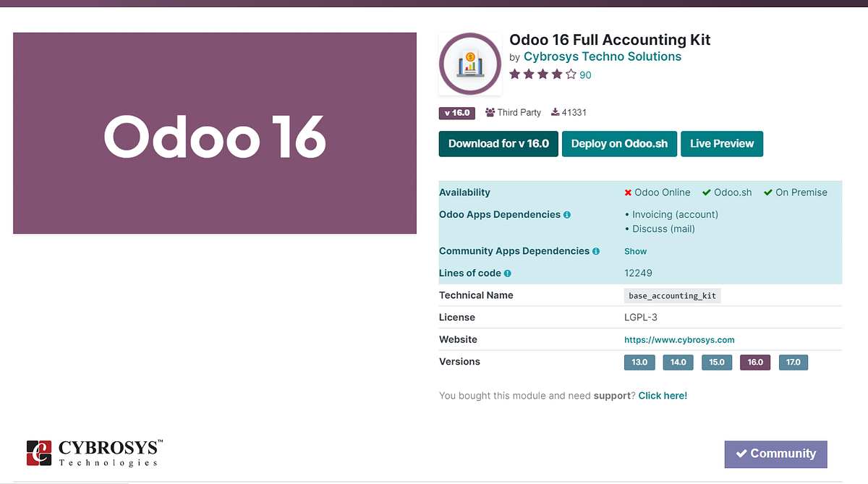Select the 13.0 version badge
The width and height of the screenshot is (868, 484).
(639, 362)
